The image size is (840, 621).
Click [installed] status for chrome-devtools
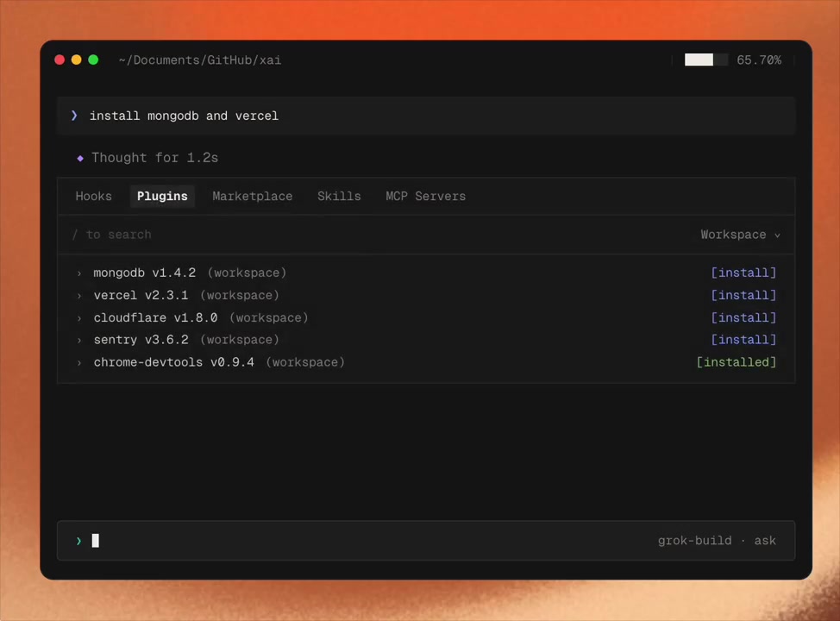pyautogui.click(x=736, y=362)
